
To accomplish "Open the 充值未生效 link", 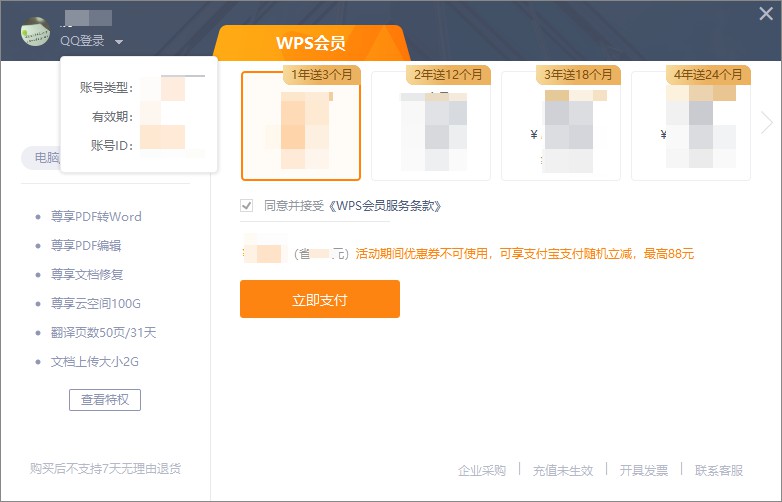I will (563, 470).
